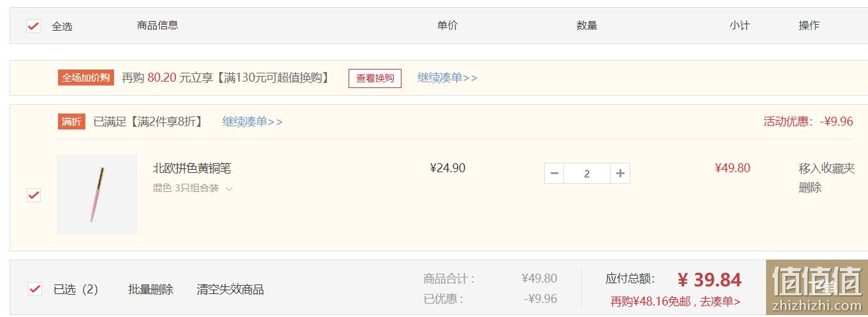Click the orange 全场加价购 tag
868x317 pixels.
coord(86,78)
